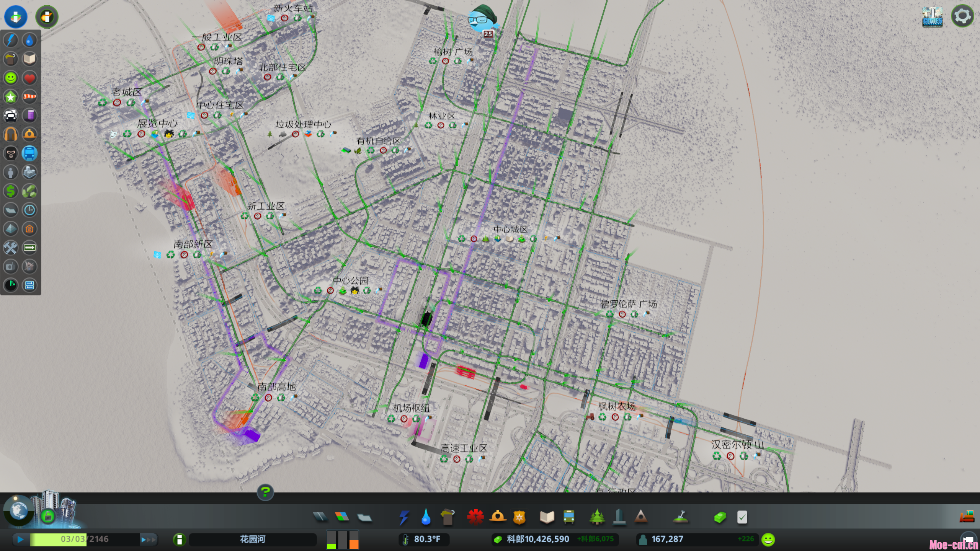Click the temperature readout 80.3°F
This screenshot has width=980, height=551.
427,539
